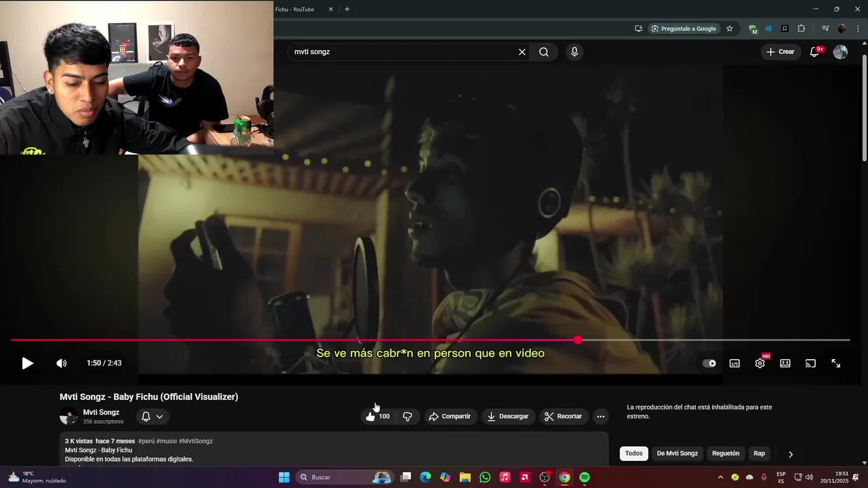The width and height of the screenshot is (868, 488).
Task: Start voice search with microphone icon
Action: point(574,52)
